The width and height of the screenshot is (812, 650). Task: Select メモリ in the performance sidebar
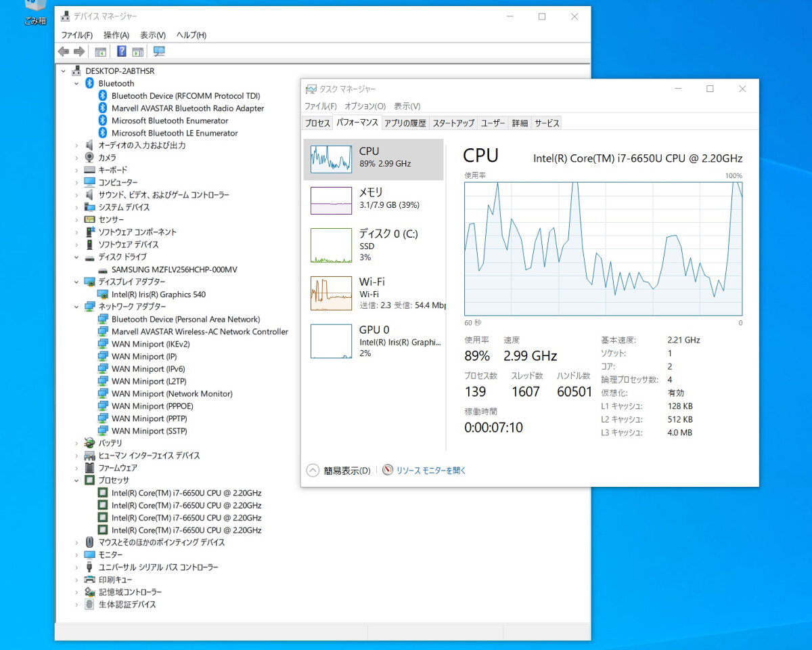coord(374,200)
